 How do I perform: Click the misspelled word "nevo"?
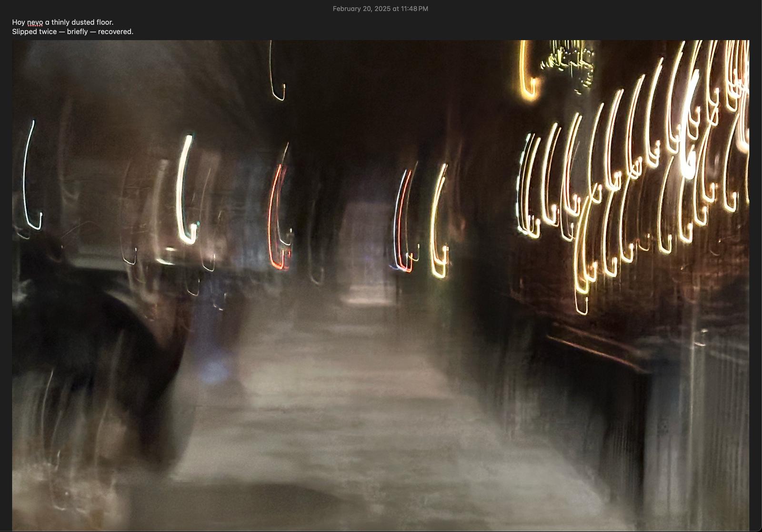(35, 22)
